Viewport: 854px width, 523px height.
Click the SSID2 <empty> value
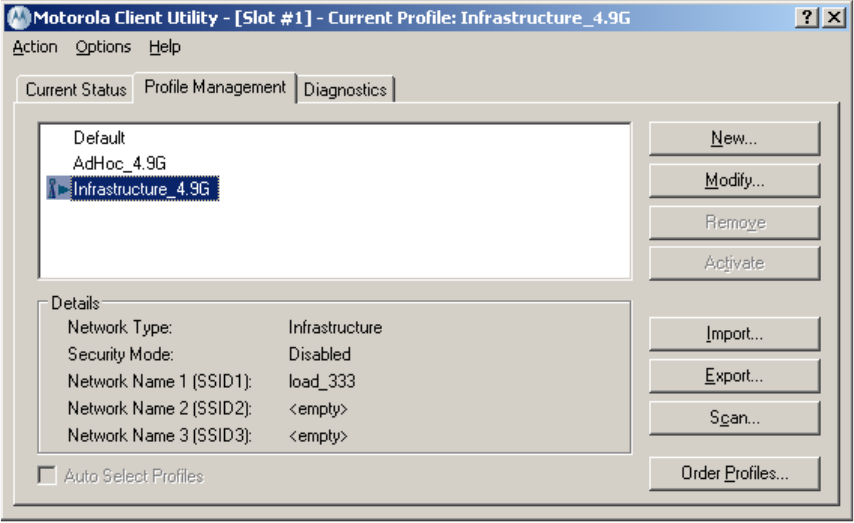tap(318, 409)
